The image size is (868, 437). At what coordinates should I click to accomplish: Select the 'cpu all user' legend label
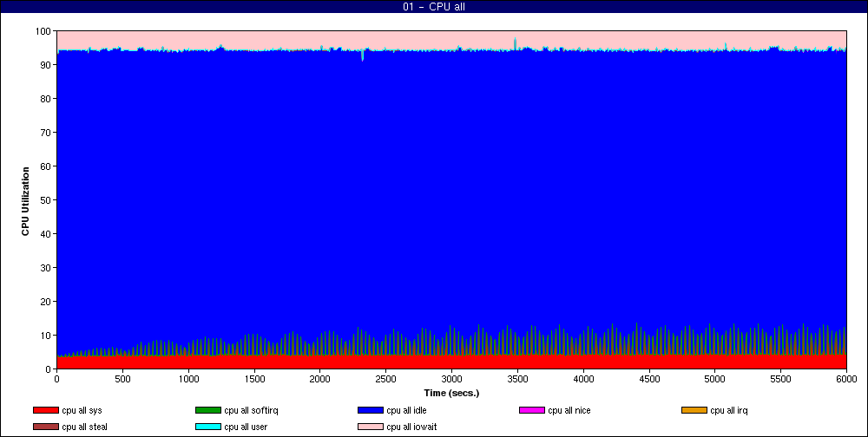pos(246,427)
